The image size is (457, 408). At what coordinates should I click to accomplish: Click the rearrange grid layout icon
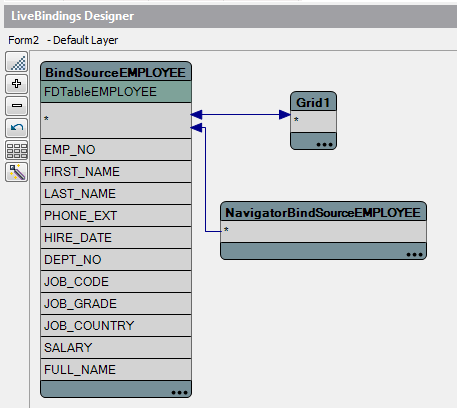coord(17,150)
